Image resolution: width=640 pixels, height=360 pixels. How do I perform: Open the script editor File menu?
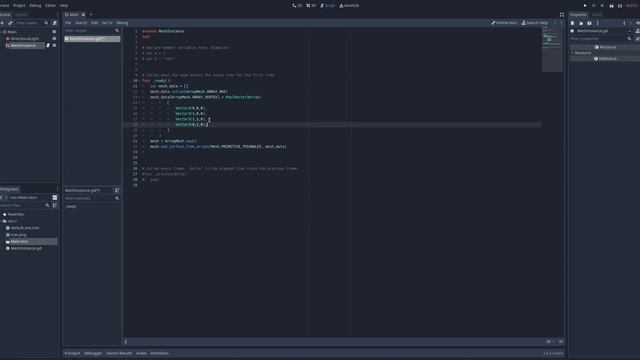[x=68, y=23]
